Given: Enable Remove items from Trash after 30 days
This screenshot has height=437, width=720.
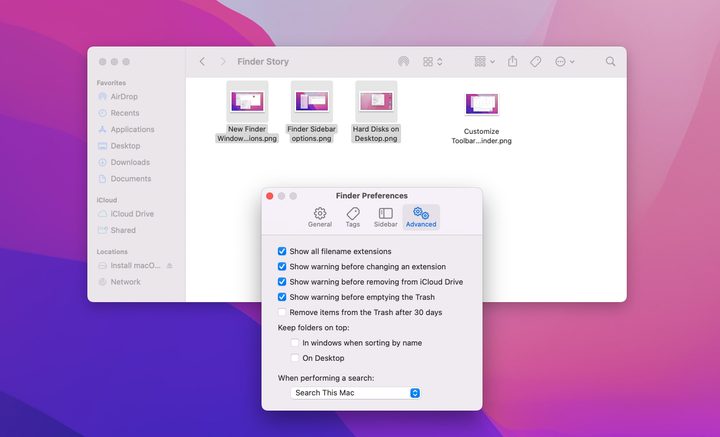Looking at the screenshot, I should click(282, 312).
